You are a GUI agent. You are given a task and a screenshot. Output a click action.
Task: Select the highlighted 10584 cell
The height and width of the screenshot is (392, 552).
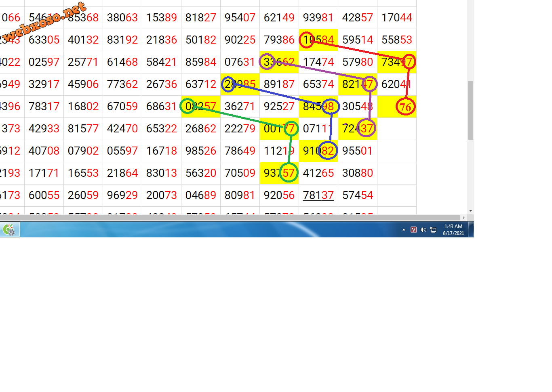(x=318, y=40)
